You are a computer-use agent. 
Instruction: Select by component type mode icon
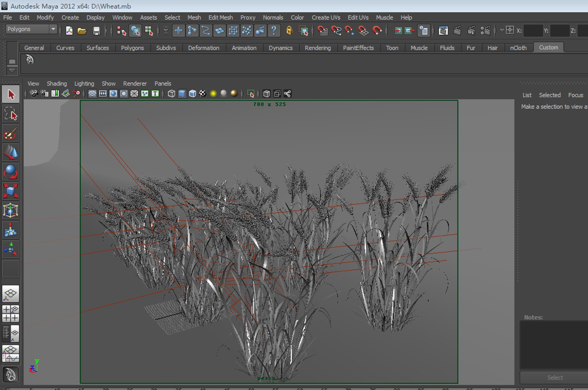click(x=149, y=31)
